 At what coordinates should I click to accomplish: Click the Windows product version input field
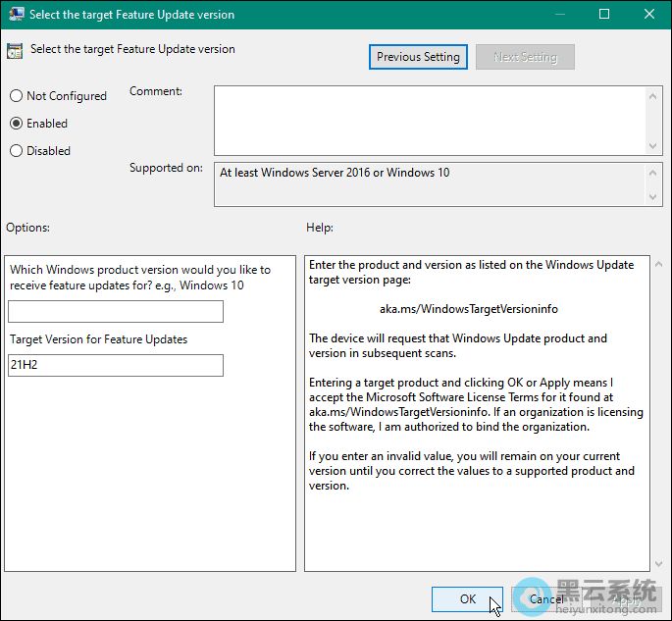click(x=116, y=312)
